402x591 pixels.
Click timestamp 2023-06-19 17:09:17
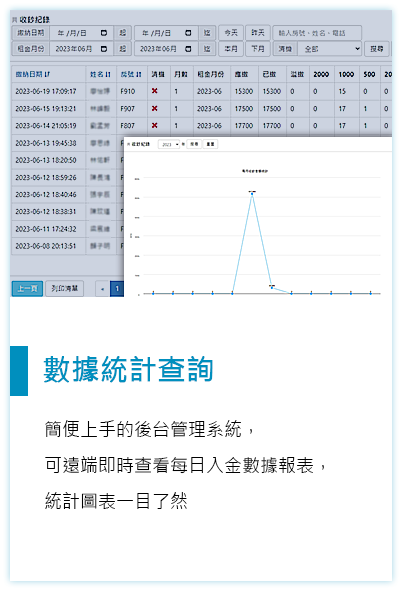46,91
